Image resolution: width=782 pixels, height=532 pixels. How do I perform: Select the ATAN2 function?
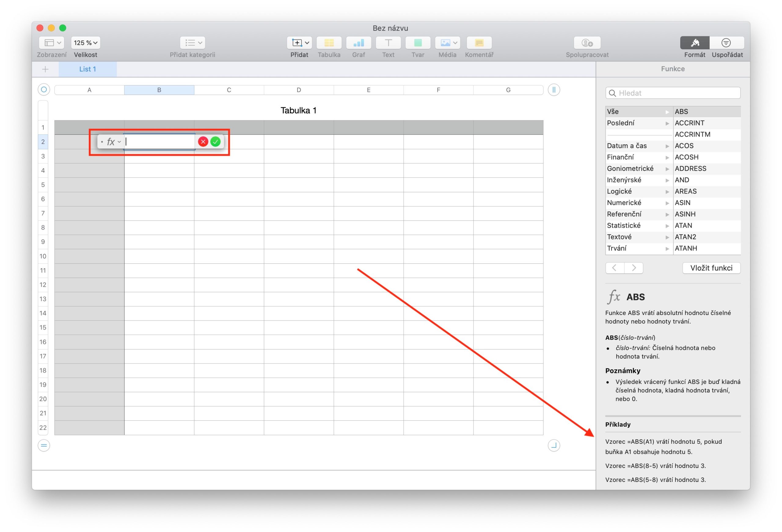[707, 237]
